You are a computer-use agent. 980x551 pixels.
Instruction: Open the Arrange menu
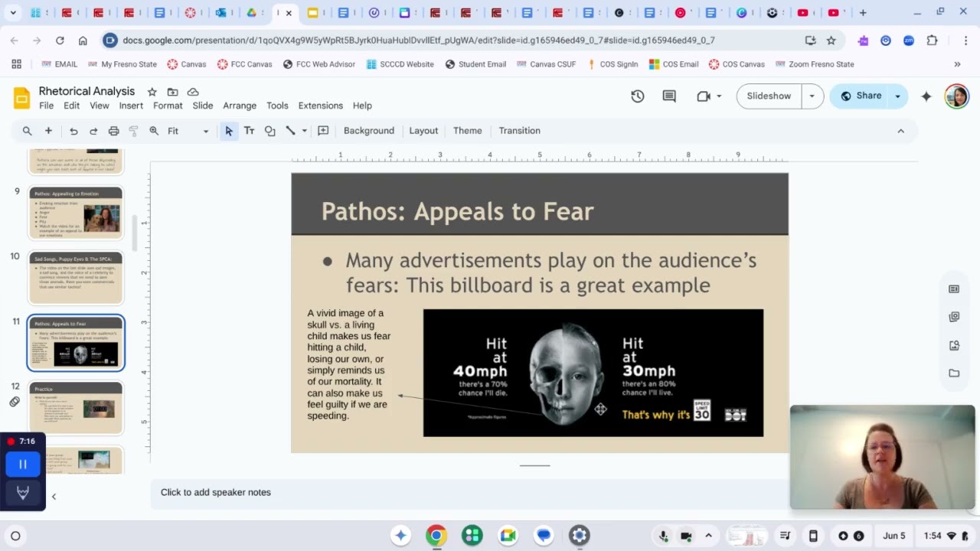[x=239, y=106]
